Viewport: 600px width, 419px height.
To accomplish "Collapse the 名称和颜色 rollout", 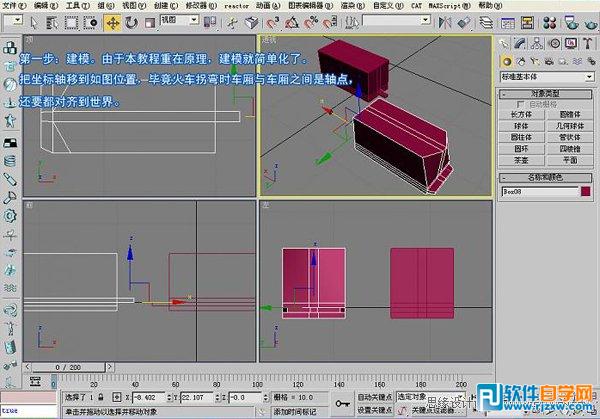I will [547, 177].
